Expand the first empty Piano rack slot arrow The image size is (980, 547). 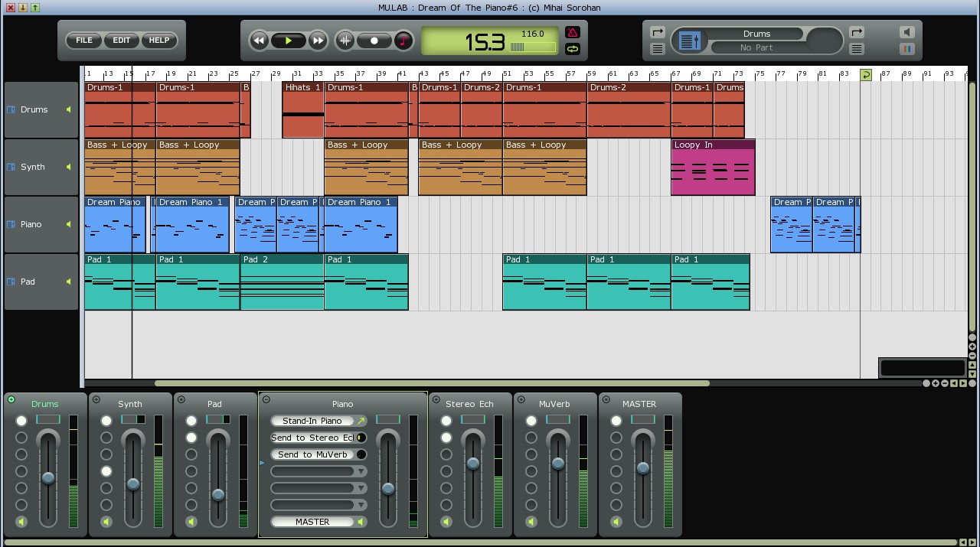point(361,471)
